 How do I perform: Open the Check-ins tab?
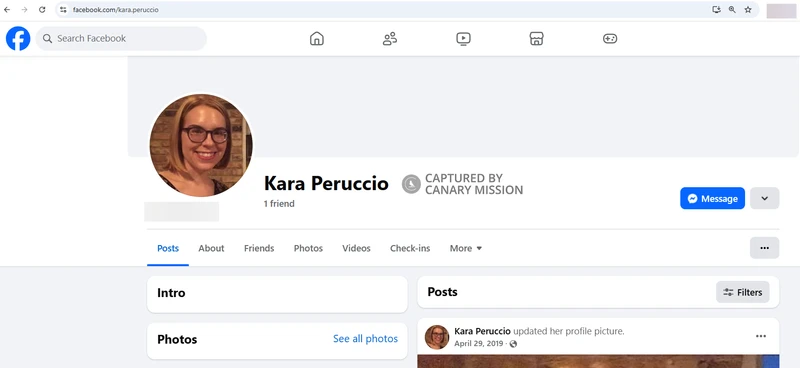(410, 249)
